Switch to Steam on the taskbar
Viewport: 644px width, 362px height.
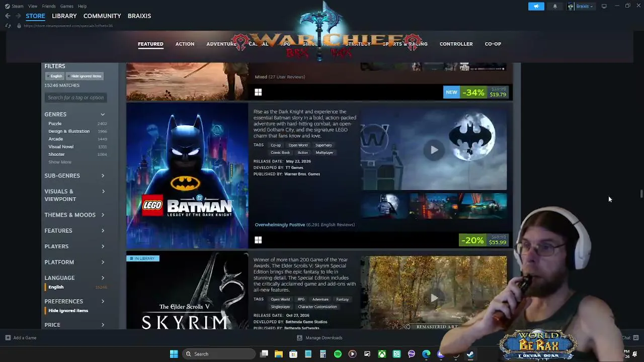pos(470,354)
